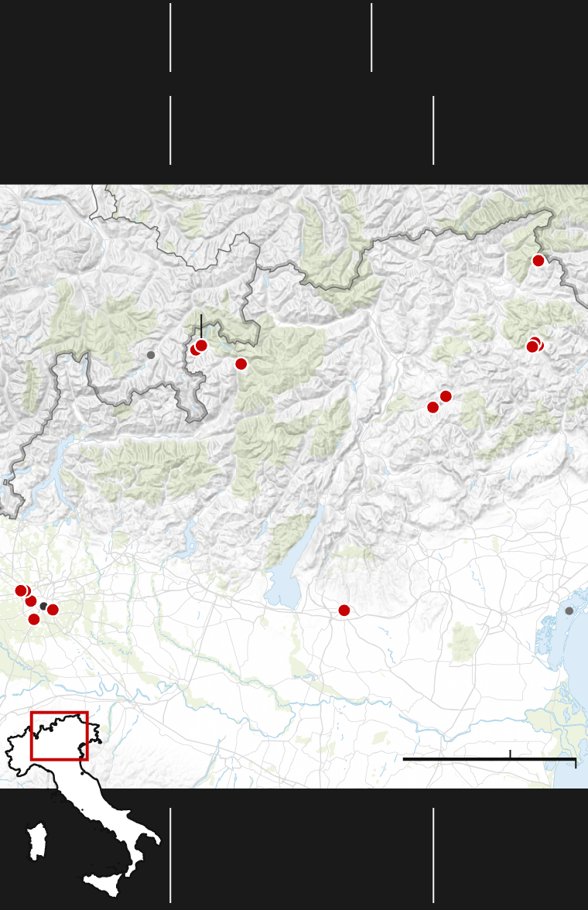Click the gray dot beside the Venice lagoon
The width and height of the screenshot is (588, 910).
[569, 611]
